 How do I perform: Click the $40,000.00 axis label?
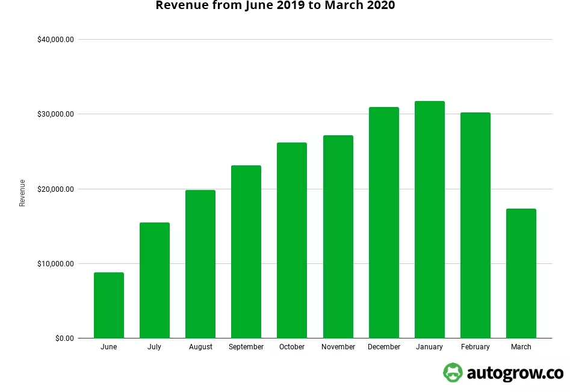tap(55, 40)
